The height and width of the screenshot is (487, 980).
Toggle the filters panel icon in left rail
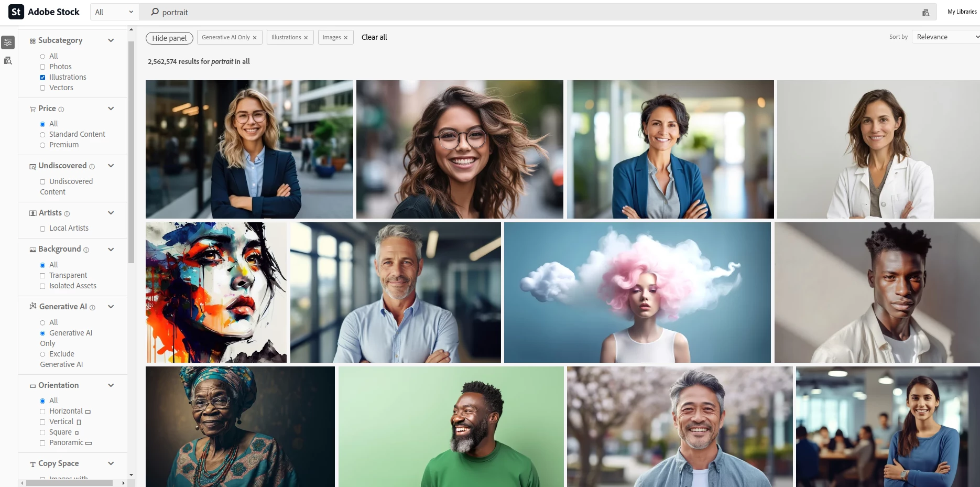point(8,42)
